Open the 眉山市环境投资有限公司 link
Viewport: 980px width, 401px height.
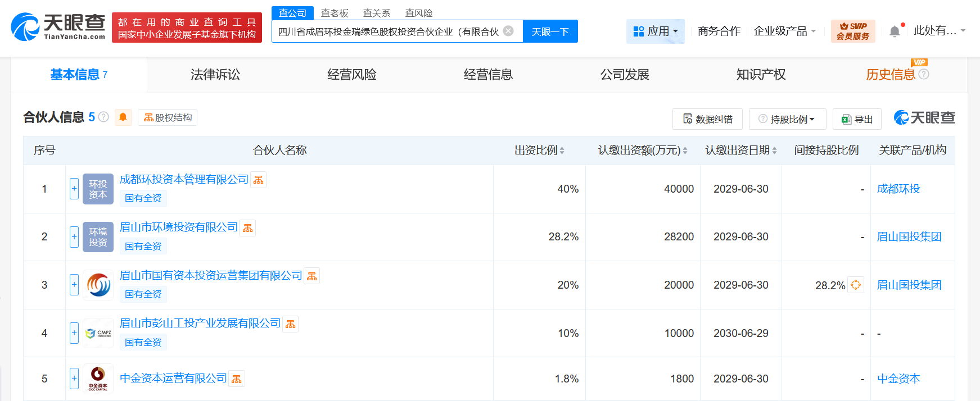coord(179,227)
